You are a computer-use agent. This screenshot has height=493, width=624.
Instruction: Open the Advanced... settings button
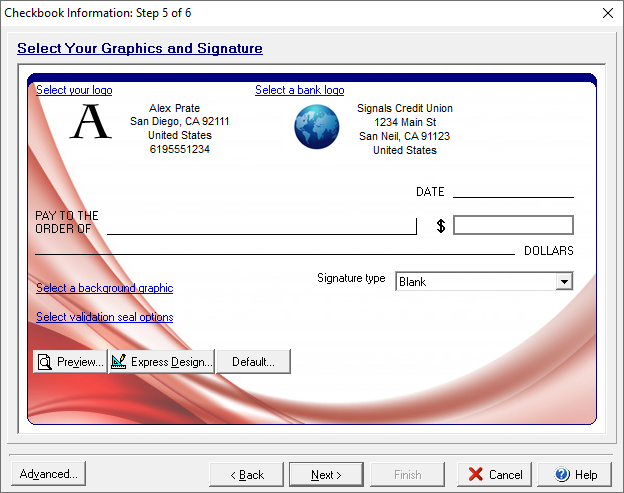click(49, 474)
